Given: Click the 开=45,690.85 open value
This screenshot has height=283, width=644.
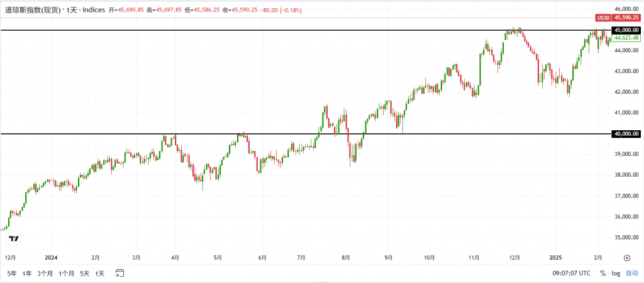Looking at the screenshot, I should coord(126,10).
